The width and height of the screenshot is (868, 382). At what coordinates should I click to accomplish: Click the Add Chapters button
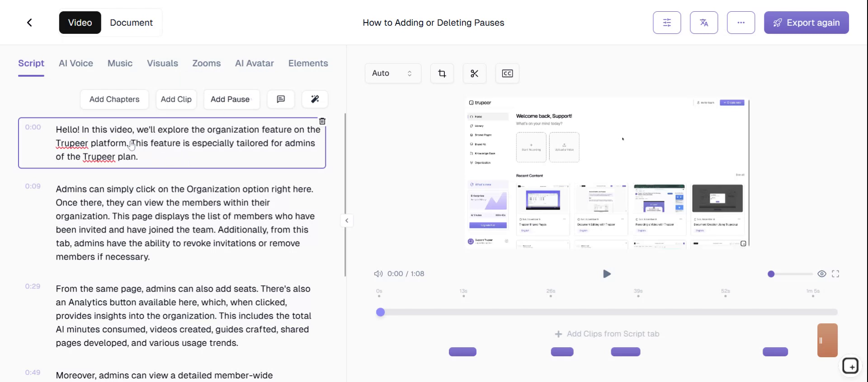[x=114, y=99]
